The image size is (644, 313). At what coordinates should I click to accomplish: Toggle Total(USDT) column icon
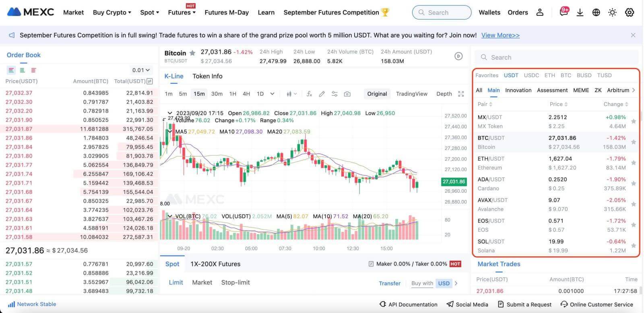tap(150, 81)
